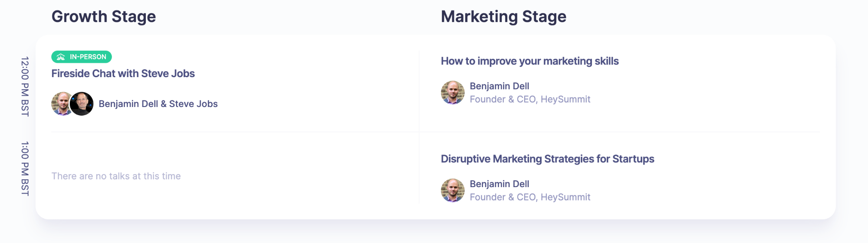The height and width of the screenshot is (243, 868).
Task: Select the Growth Stage heading
Action: tap(104, 16)
